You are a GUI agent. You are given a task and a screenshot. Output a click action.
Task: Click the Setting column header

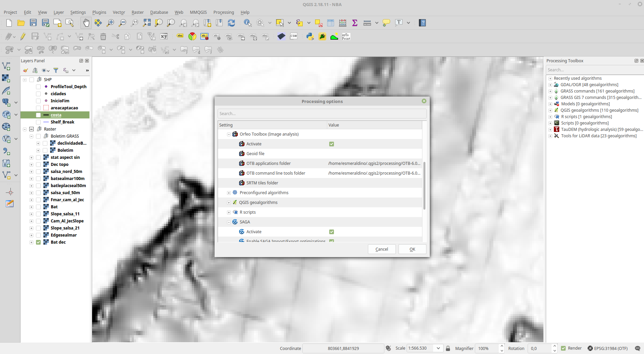[272, 125]
